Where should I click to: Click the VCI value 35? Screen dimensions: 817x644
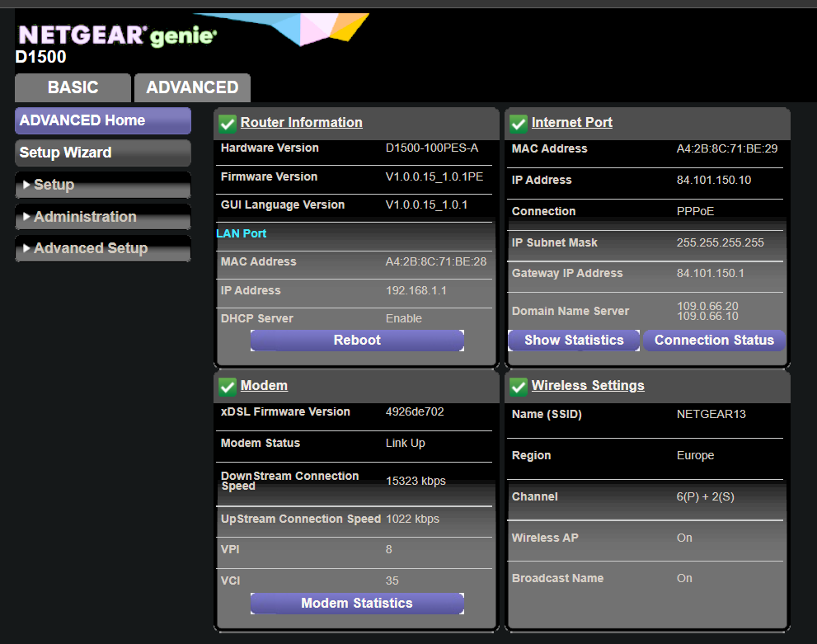pyautogui.click(x=392, y=581)
